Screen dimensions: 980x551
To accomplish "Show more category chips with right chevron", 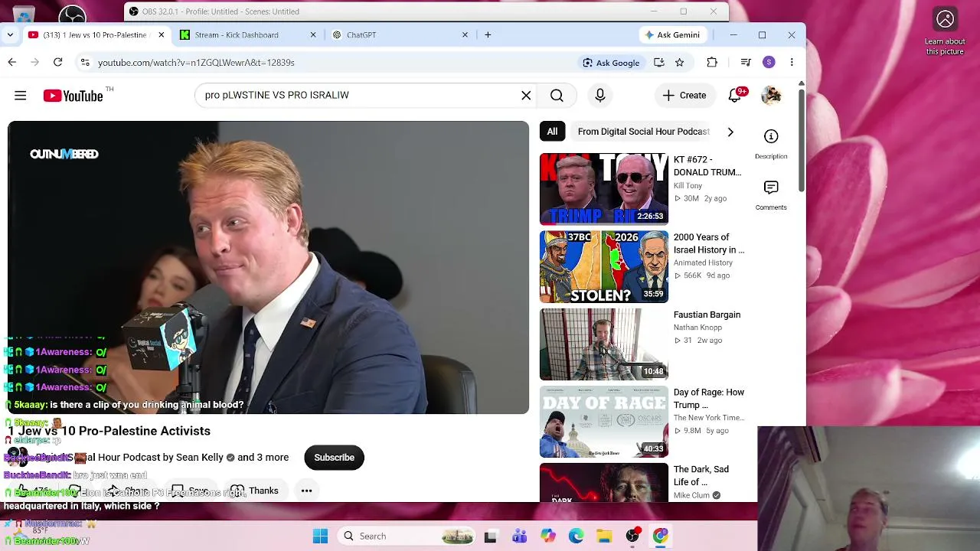I will (x=730, y=132).
